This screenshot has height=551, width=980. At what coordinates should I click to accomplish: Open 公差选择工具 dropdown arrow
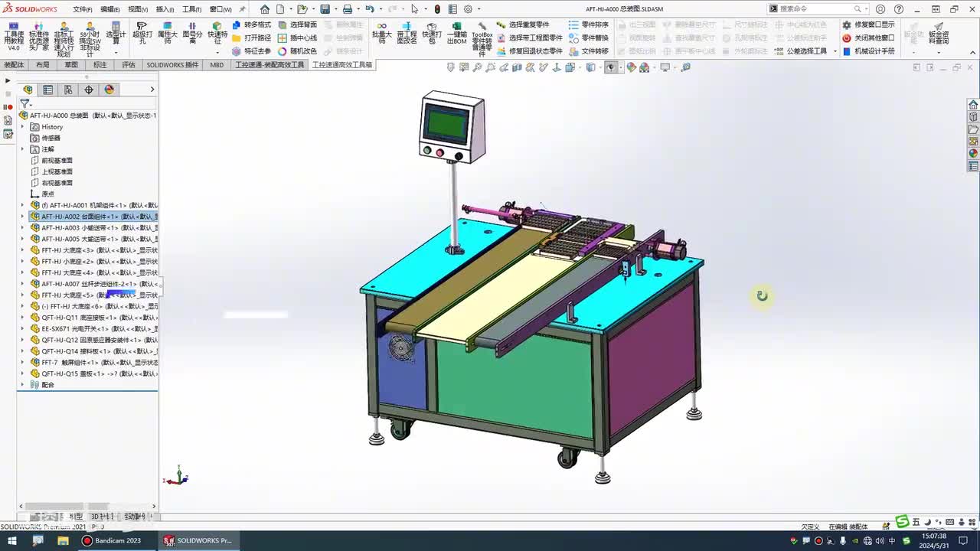834,51
